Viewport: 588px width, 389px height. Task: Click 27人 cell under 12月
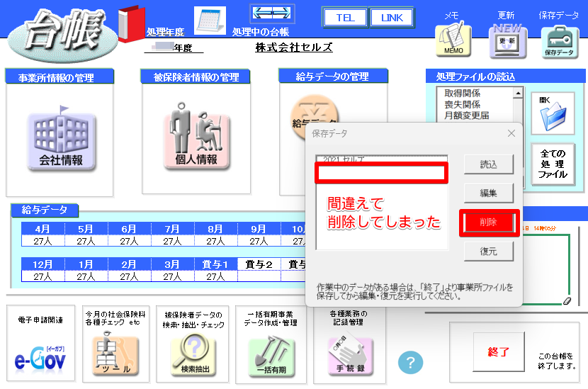coord(43,276)
